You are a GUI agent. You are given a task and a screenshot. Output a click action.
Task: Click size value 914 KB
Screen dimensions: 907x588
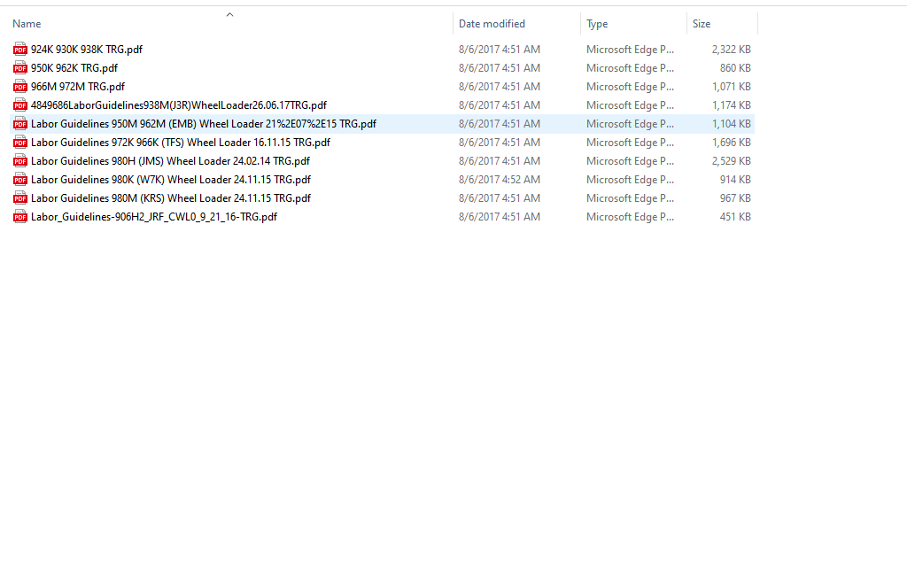(x=735, y=179)
